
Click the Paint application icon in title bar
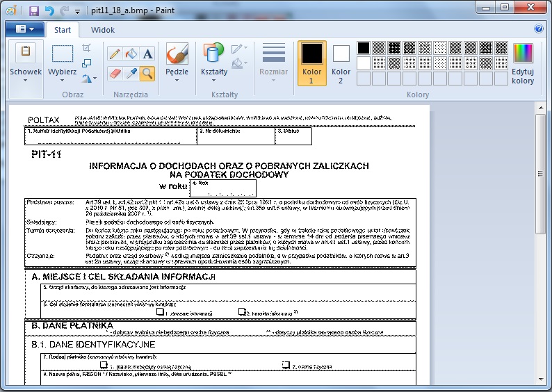coord(11,10)
